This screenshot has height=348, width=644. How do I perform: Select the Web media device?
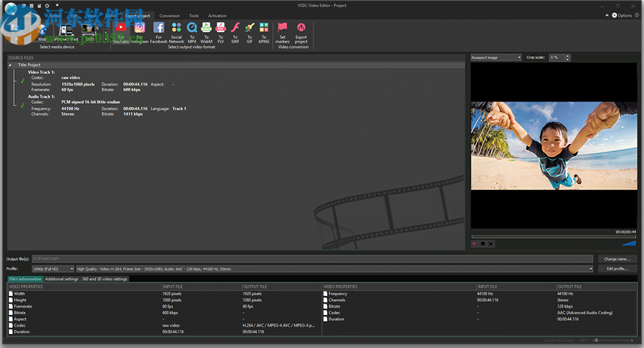click(42, 33)
